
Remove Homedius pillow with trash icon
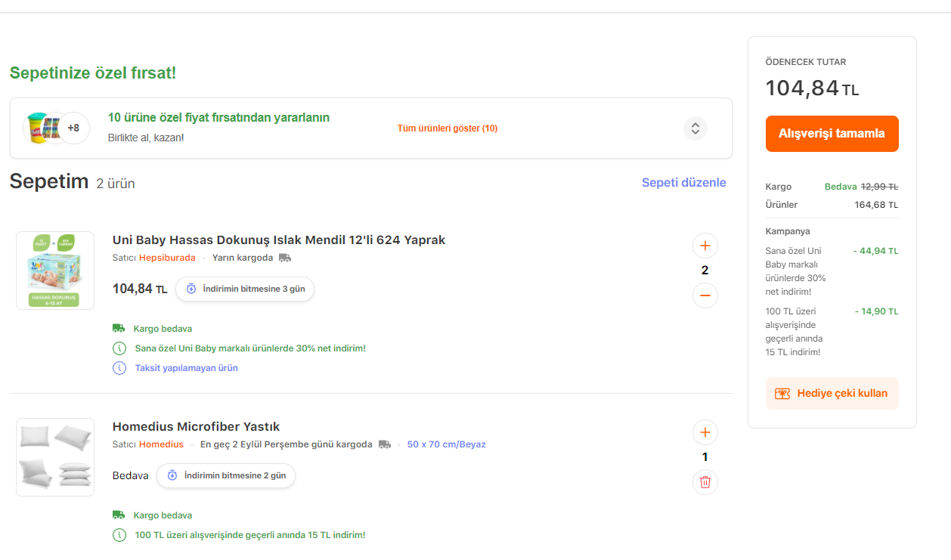(705, 482)
